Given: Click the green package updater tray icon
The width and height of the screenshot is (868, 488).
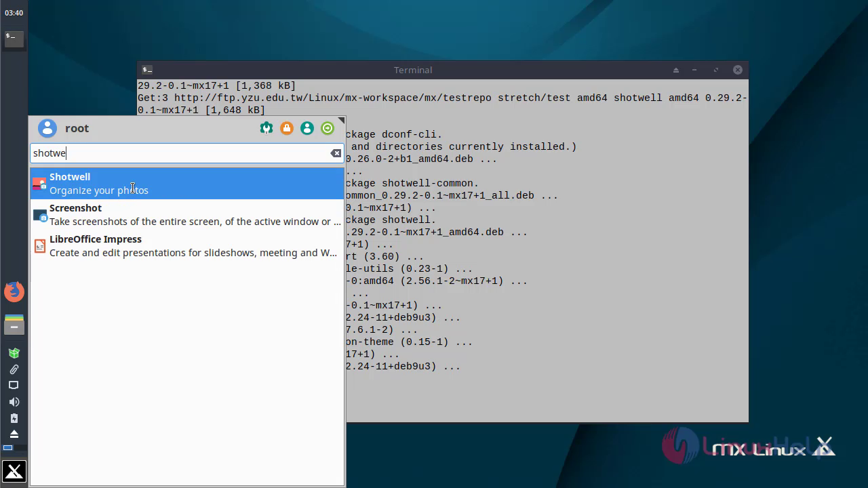Looking at the screenshot, I should 14,353.
